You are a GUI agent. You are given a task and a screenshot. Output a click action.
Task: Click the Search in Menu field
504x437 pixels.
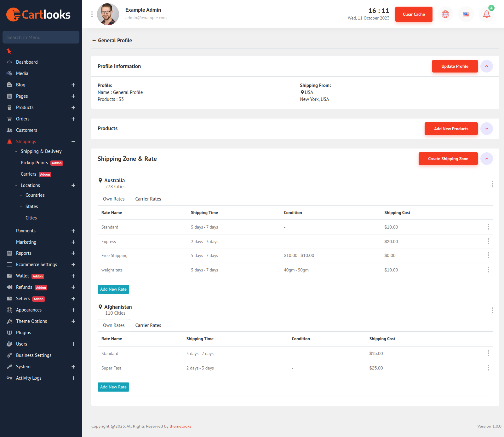tap(41, 37)
